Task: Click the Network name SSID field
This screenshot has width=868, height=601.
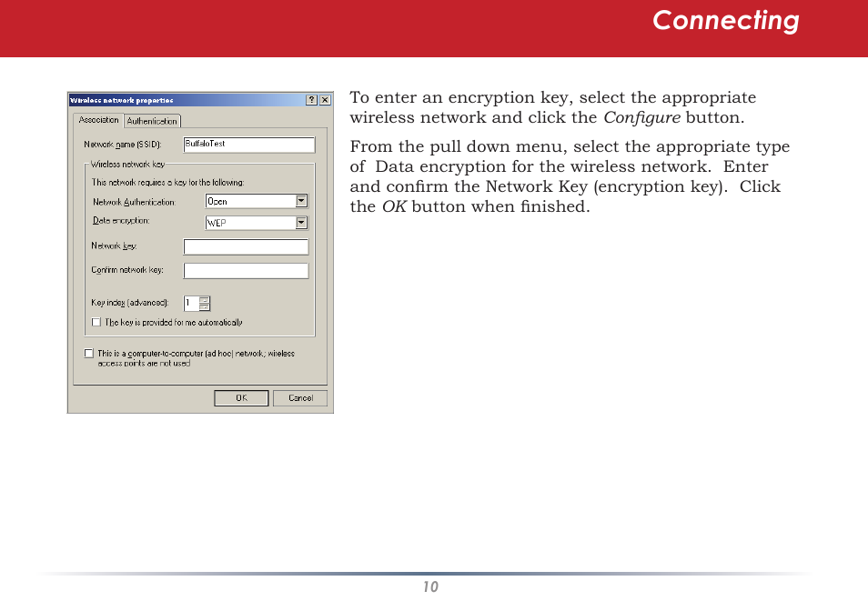Action: pyautogui.click(x=249, y=145)
